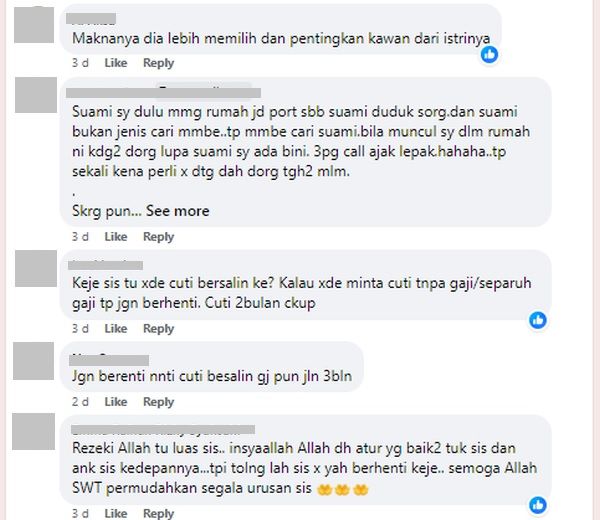This screenshot has width=600, height=520.
Task: Open avatar beside the "Suami sy dulu" comment
Action: click(x=36, y=95)
